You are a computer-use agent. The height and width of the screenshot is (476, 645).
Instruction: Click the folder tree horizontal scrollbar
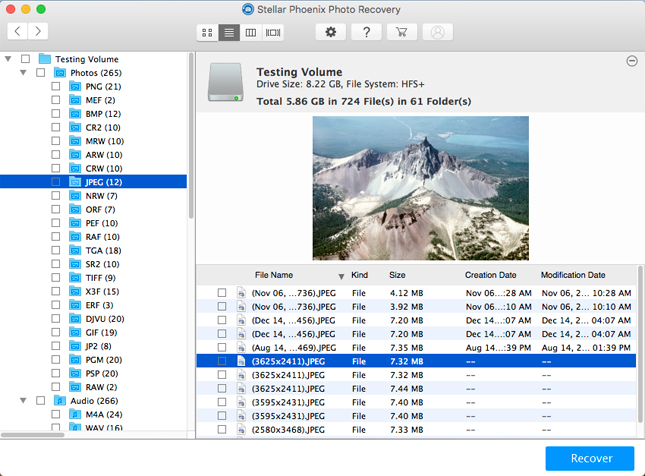tap(32, 434)
